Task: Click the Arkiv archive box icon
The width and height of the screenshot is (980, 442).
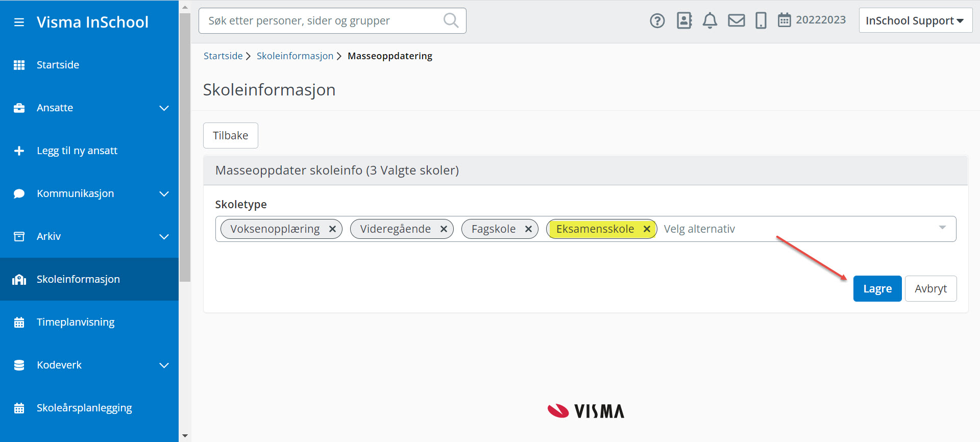Action: tap(19, 236)
